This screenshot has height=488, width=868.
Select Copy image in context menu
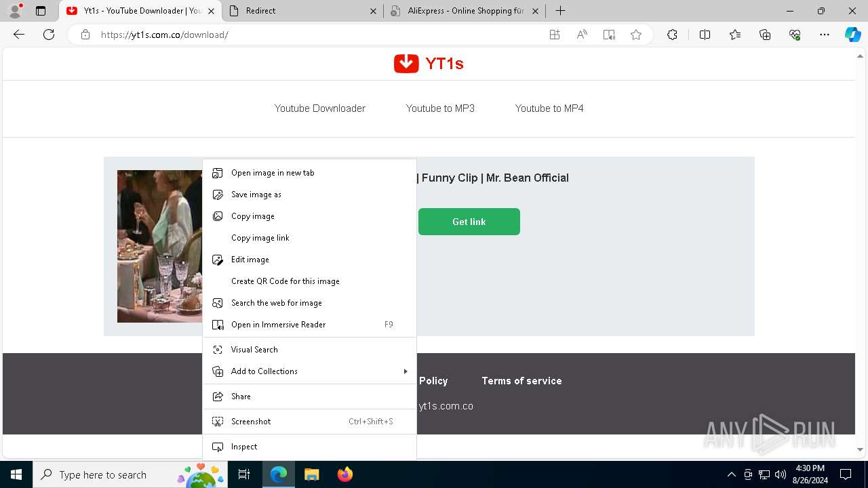(309, 216)
